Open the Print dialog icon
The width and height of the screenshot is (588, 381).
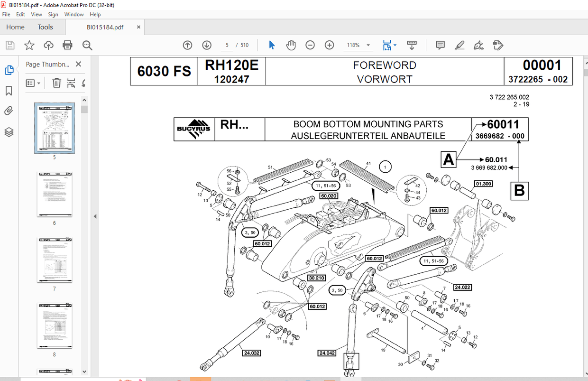[x=67, y=45]
